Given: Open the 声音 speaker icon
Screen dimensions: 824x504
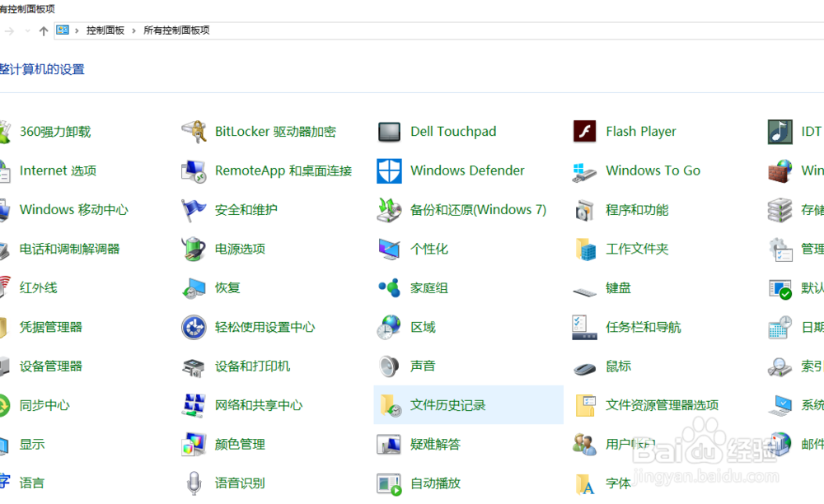Looking at the screenshot, I should [x=389, y=366].
